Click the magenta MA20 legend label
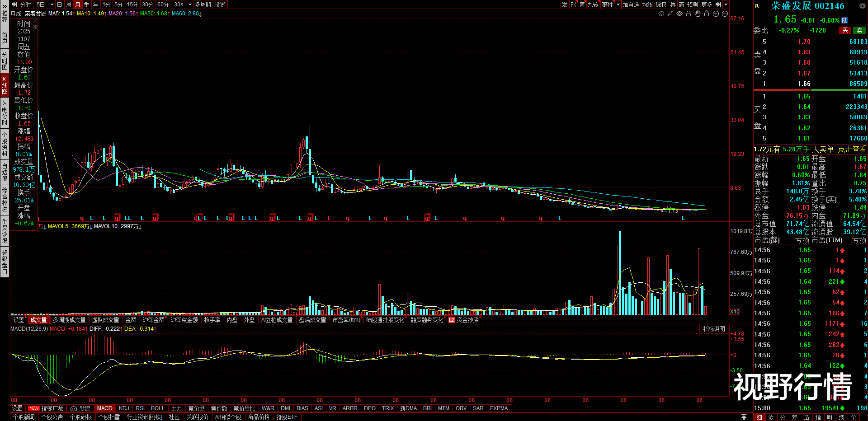The width and height of the screenshot is (868, 421). tap(123, 14)
